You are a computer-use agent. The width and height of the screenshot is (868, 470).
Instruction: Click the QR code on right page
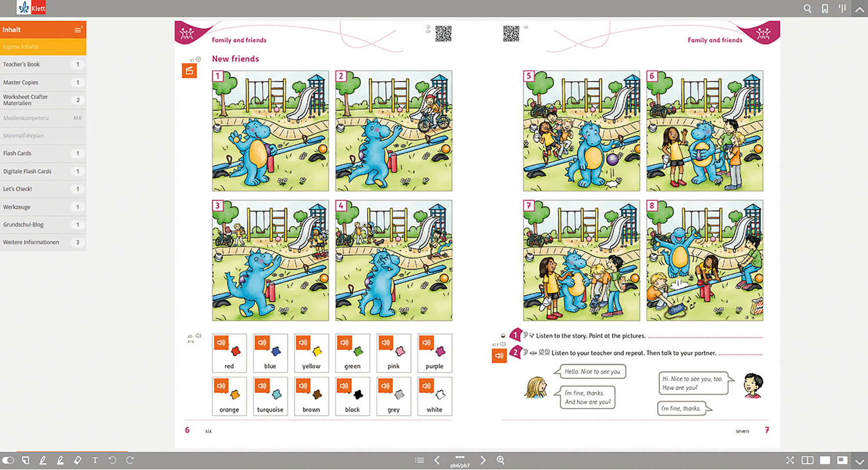[x=511, y=34]
